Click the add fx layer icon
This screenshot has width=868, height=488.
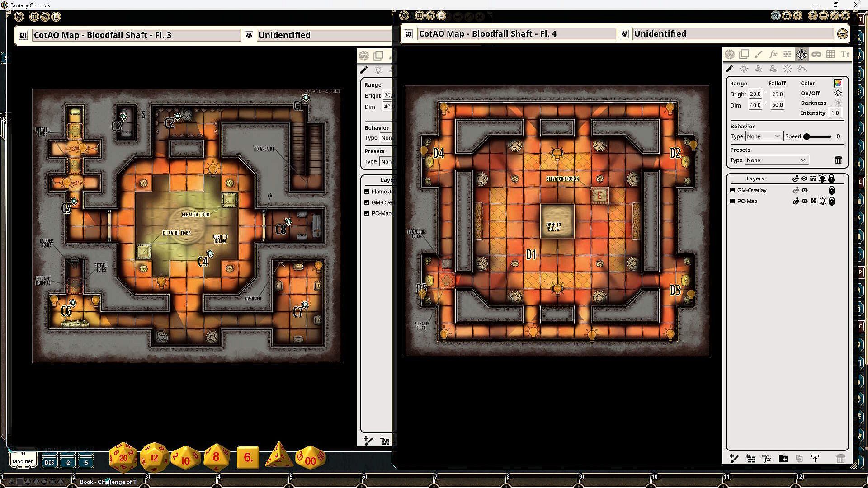(767, 459)
